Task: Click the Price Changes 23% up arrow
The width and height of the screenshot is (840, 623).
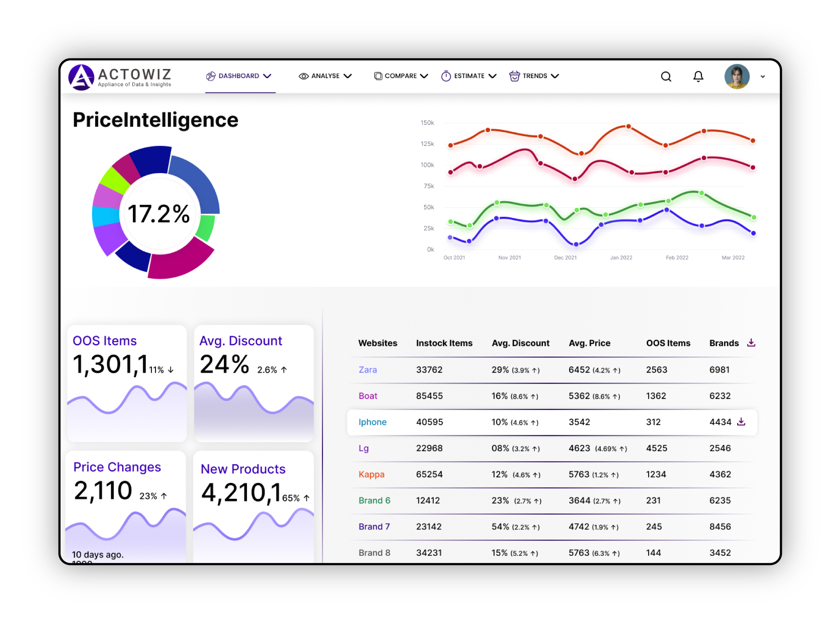Action: pos(164,495)
